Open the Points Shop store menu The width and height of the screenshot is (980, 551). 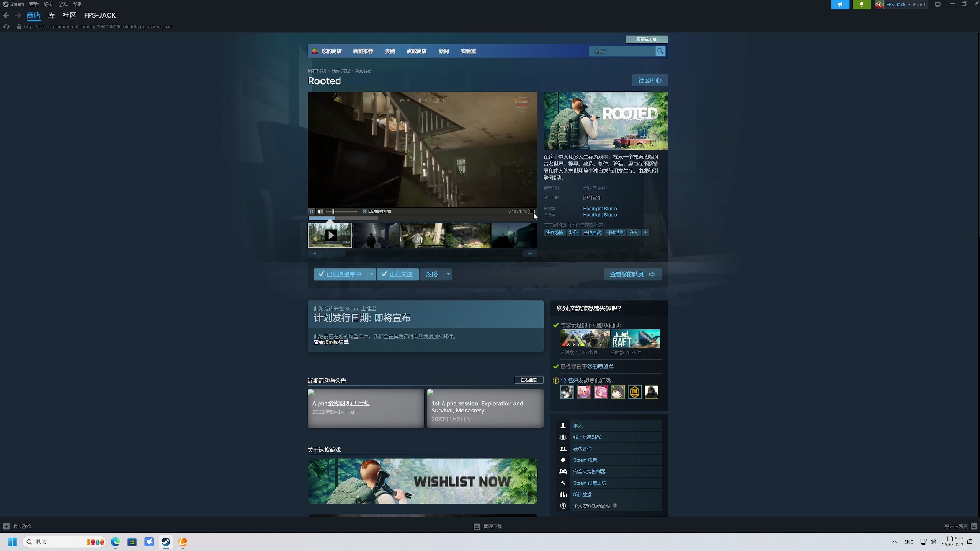pyautogui.click(x=416, y=51)
